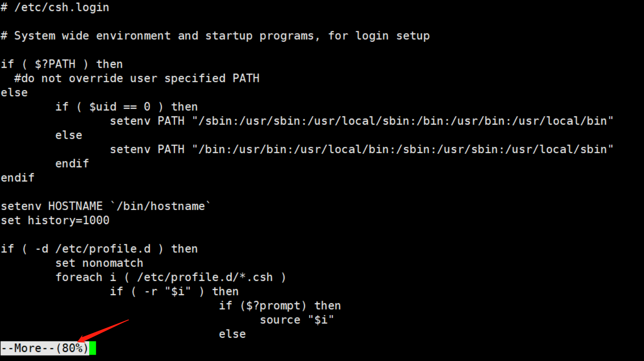Click the 'if ( -r "$i" ) then' line
The width and height of the screenshot is (644, 361).
(x=174, y=291)
